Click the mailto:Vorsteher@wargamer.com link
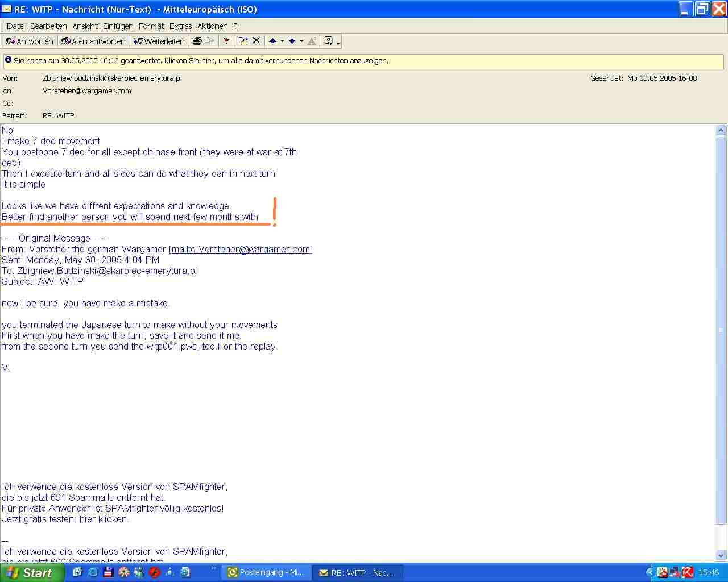The height and width of the screenshot is (582, 728). 241,249
